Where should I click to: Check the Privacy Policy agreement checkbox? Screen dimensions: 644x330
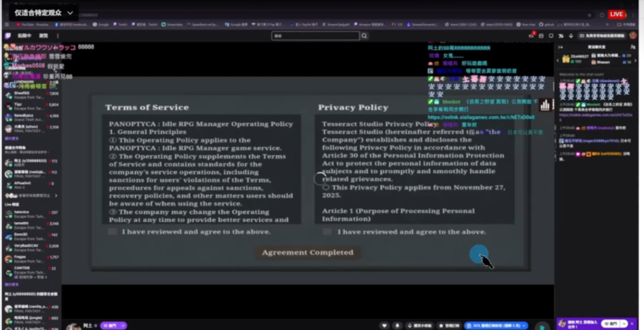coord(327,232)
